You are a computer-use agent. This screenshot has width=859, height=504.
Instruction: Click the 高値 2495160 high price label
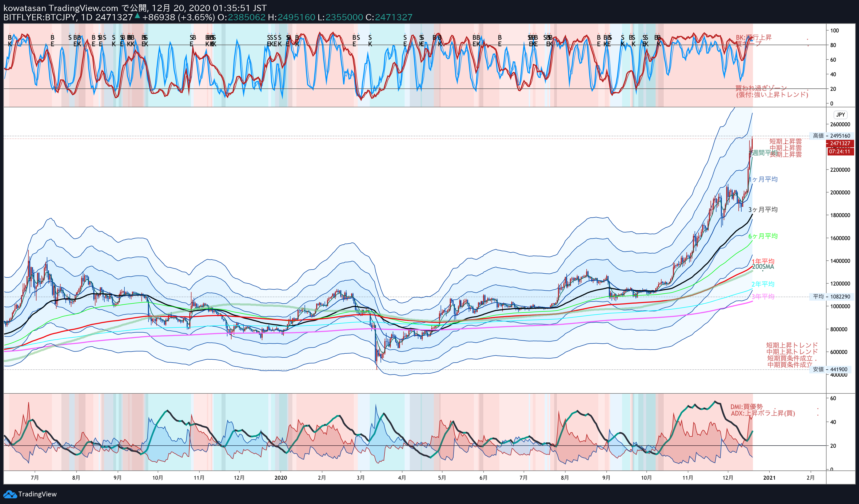[x=832, y=136]
